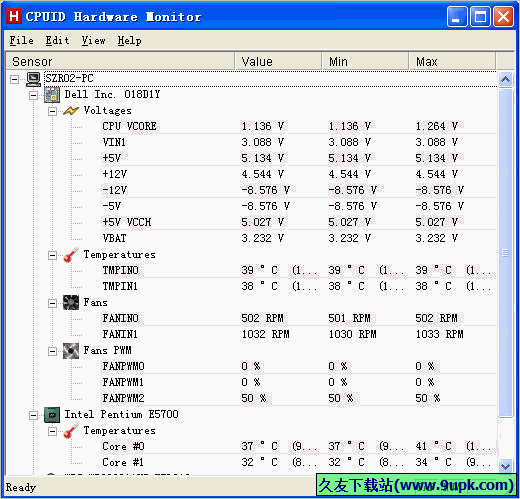Close the CPUID Hardware Monitor window
The height and width of the screenshot is (499, 520).
503,16
